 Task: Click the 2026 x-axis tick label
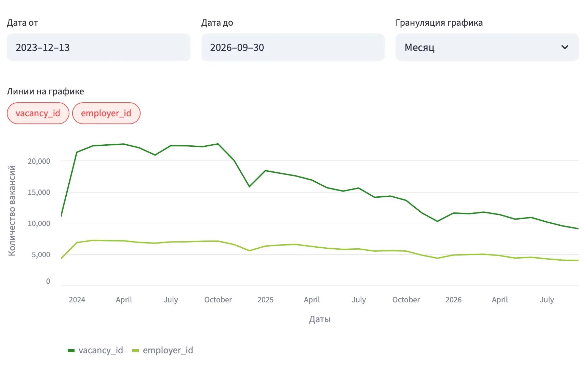tap(453, 300)
